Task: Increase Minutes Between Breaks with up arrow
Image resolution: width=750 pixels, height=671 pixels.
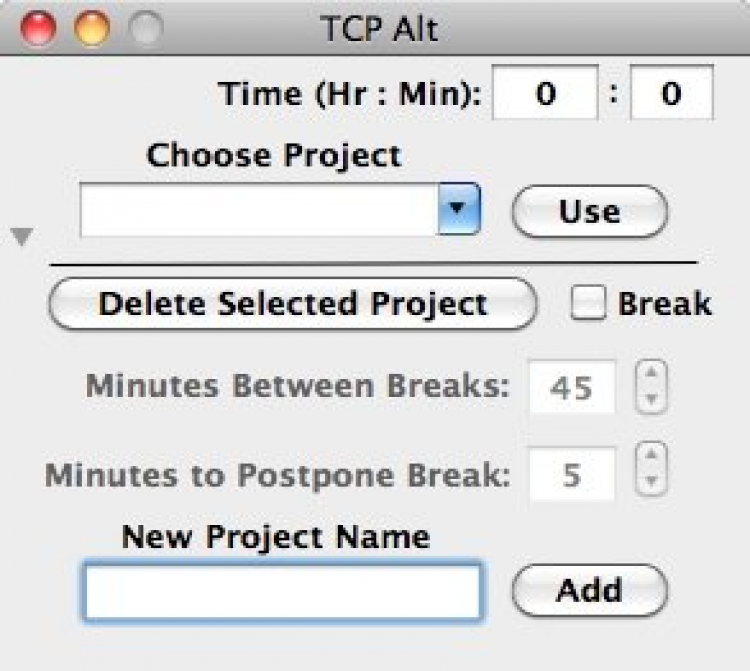Action: coord(651,375)
